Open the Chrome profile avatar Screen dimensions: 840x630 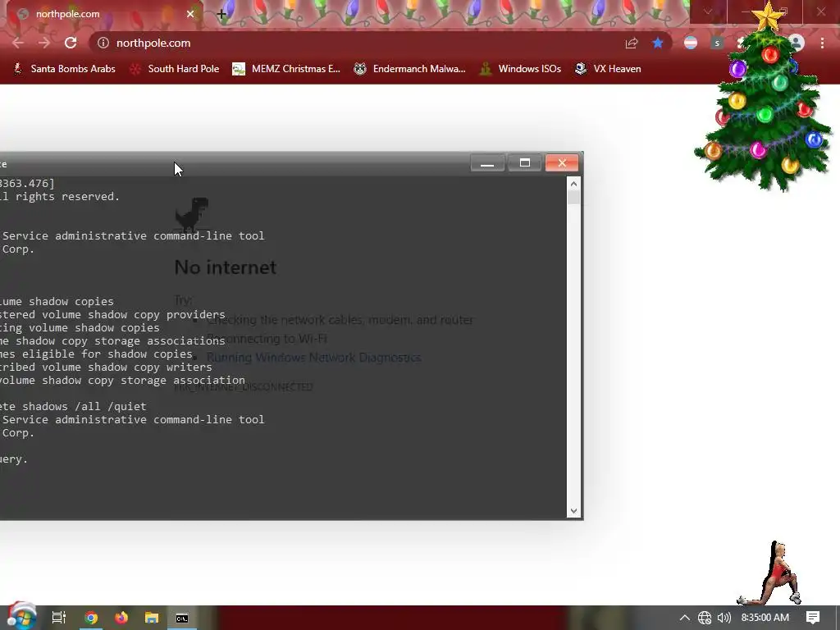(797, 43)
